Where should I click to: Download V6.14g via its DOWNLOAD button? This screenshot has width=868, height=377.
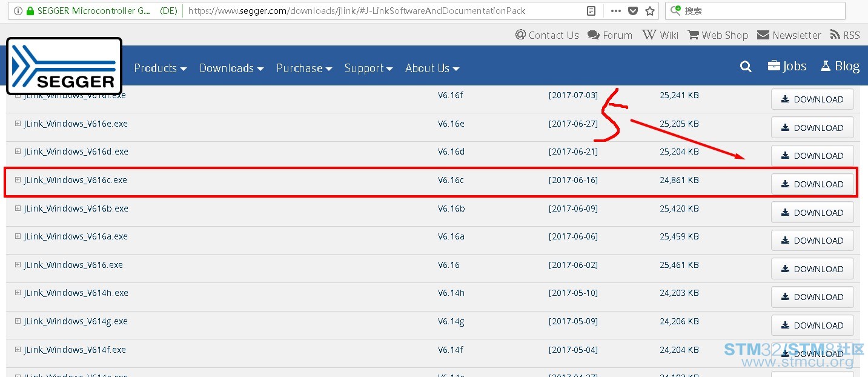coord(812,325)
